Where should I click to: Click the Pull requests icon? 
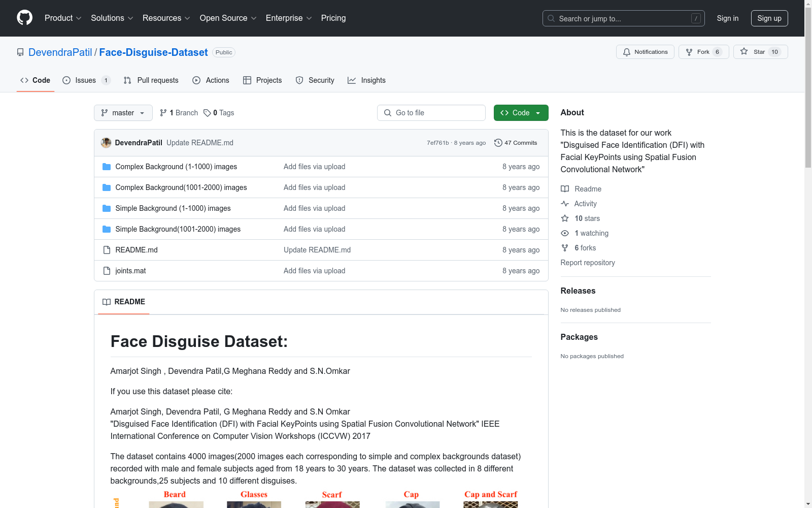tap(127, 80)
